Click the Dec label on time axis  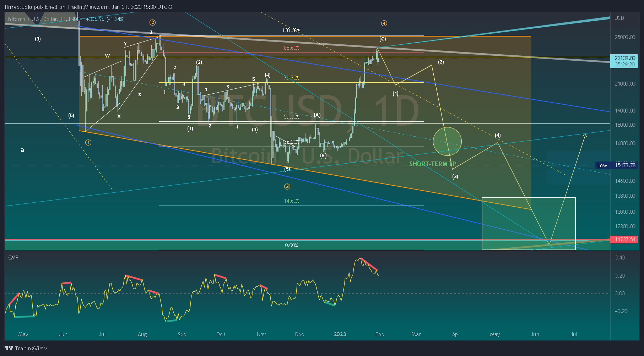[x=299, y=334]
